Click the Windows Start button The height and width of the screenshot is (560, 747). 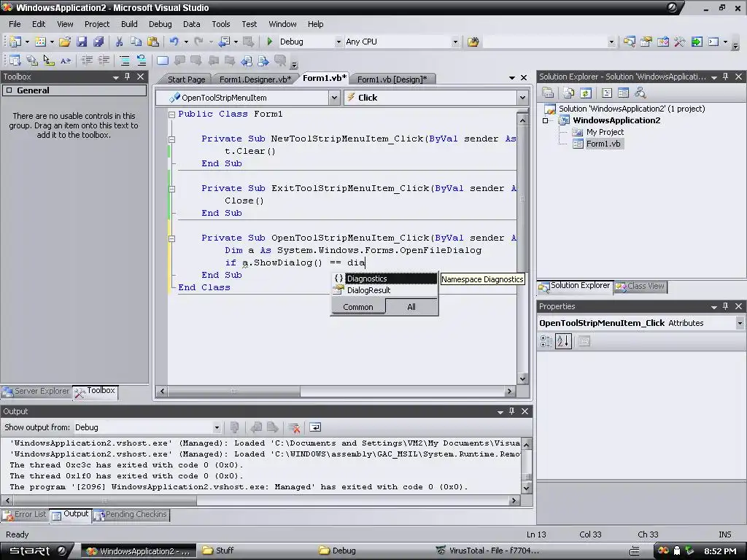point(37,551)
